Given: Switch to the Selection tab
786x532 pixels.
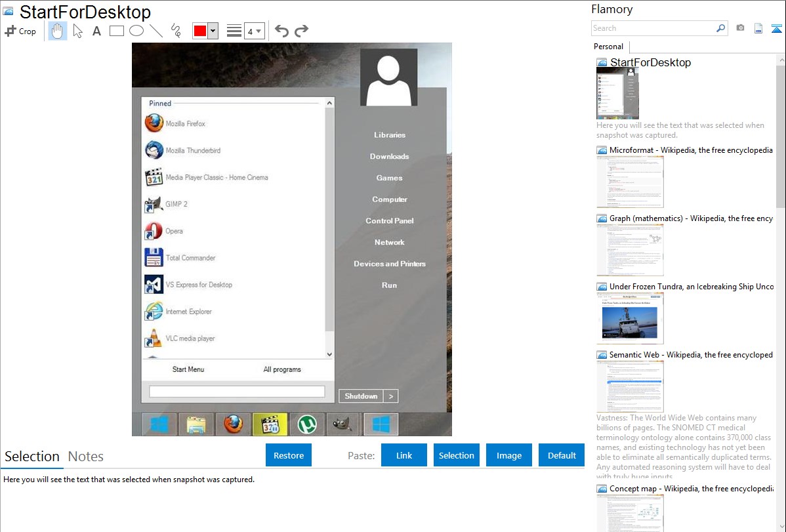Looking at the screenshot, I should tap(32, 457).
